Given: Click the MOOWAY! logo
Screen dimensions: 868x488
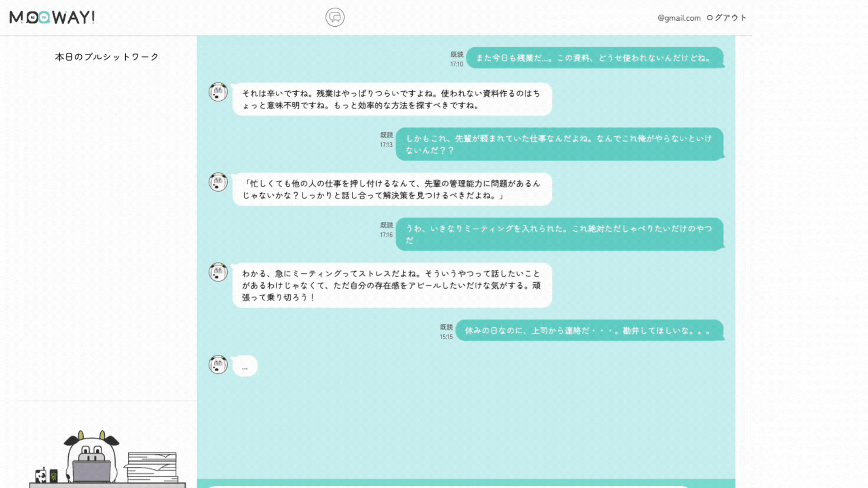Looking at the screenshot, I should tap(52, 17).
